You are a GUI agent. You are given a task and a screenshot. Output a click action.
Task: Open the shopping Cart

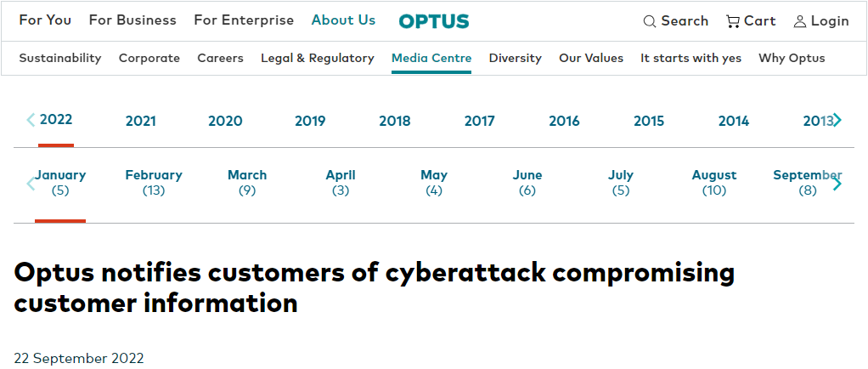(751, 21)
